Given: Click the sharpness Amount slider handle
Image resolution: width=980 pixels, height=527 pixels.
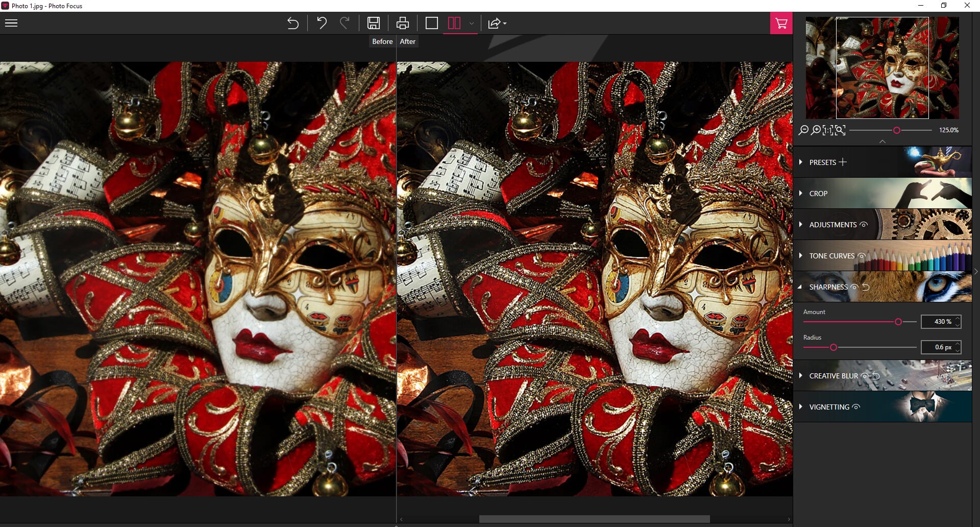Looking at the screenshot, I should [898, 322].
